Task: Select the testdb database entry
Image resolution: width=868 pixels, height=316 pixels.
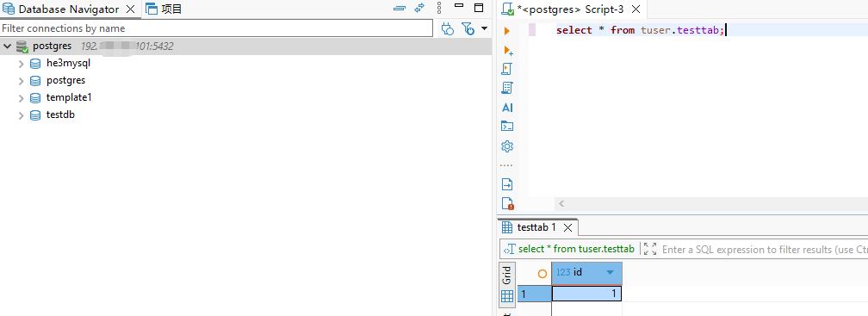Action: tap(60, 115)
